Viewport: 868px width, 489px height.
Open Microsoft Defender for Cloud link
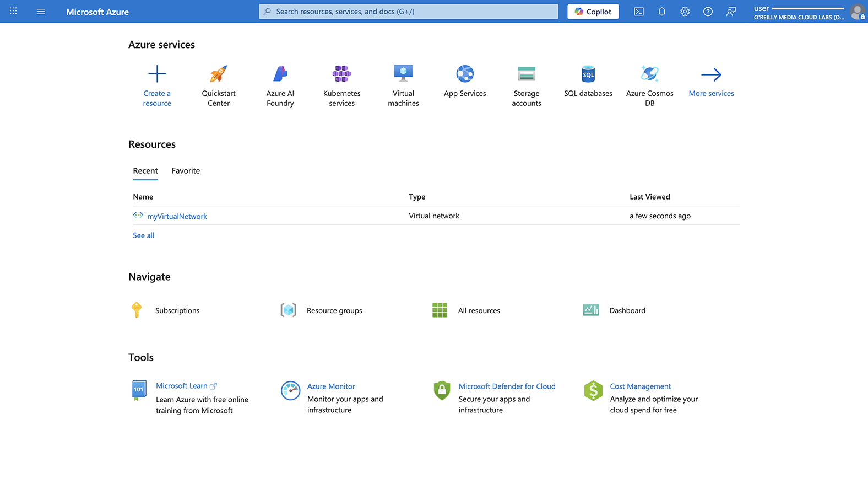pos(507,386)
